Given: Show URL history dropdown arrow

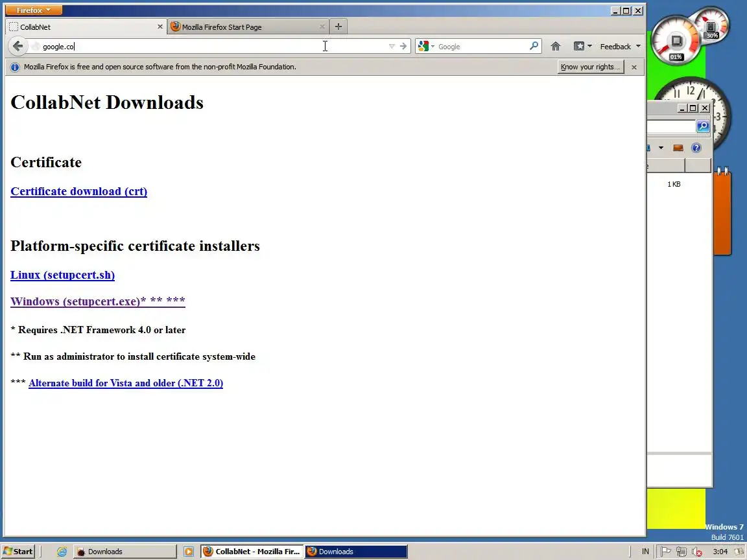Looking at the screenshot, I should [392, 46].
